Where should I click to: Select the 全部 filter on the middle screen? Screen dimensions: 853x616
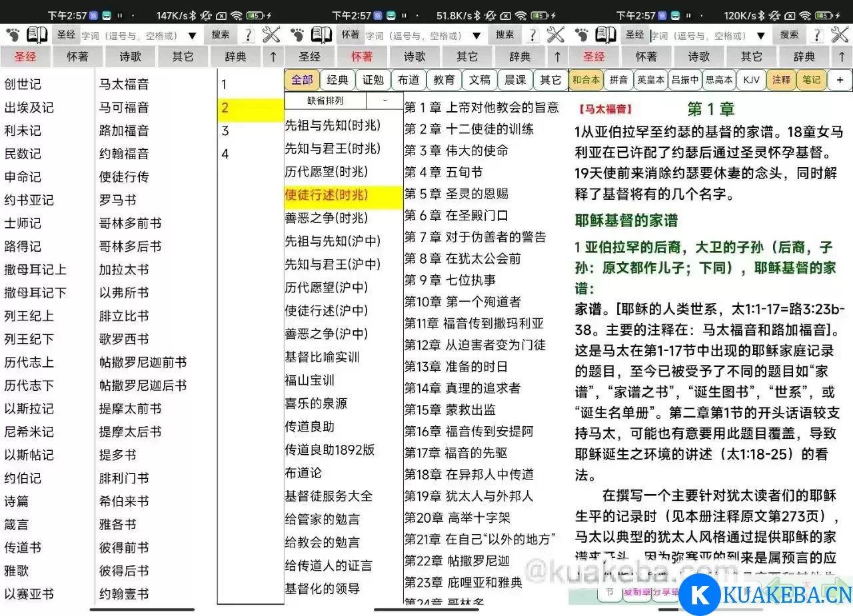coord(302,80)
